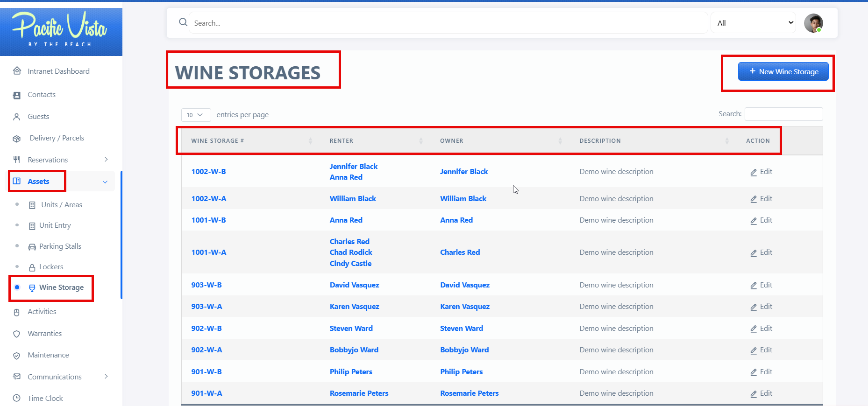The width and height of the screenshot is (868, 406).
Task: Open owner William Black link
Action: (463, 198)
